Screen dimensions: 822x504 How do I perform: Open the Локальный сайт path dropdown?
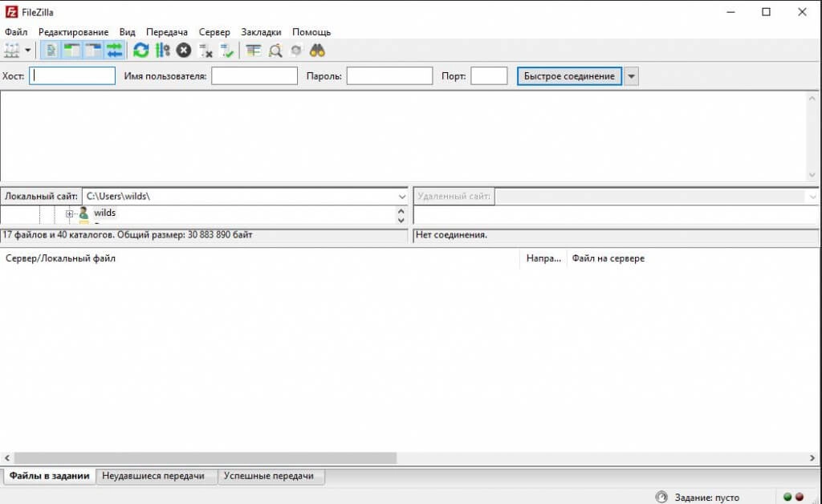point(401,197)
